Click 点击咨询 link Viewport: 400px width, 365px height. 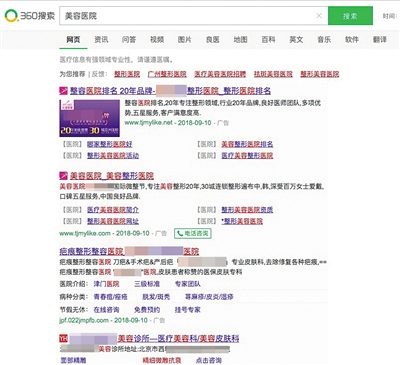209,360
